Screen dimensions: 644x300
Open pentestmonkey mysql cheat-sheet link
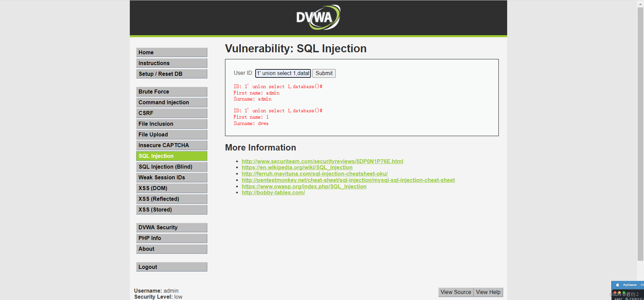pos(348,180)
